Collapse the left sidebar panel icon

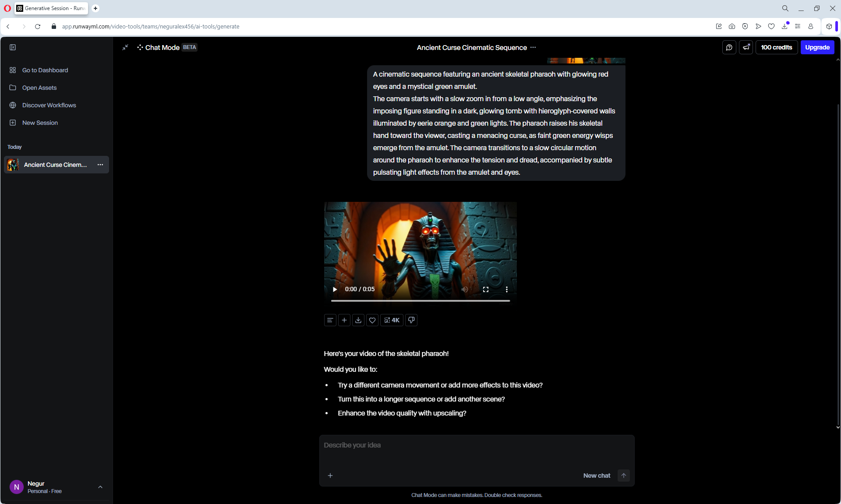pyautogui.click(x=13, y=47)
